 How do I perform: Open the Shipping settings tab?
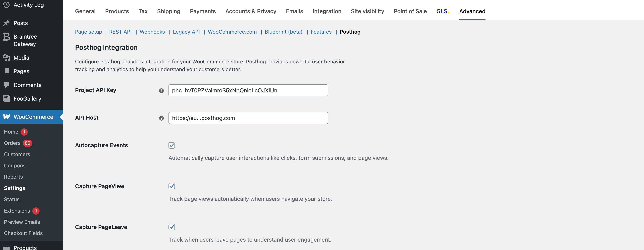(168, 11)
